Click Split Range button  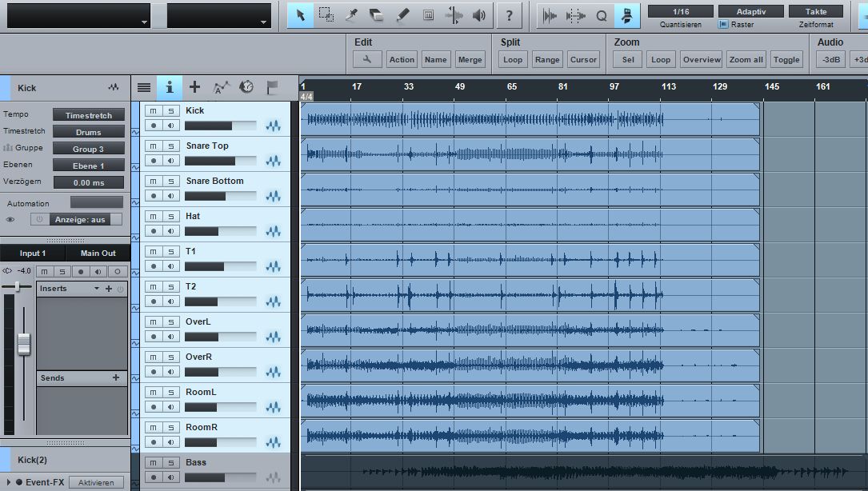point(547,59)
